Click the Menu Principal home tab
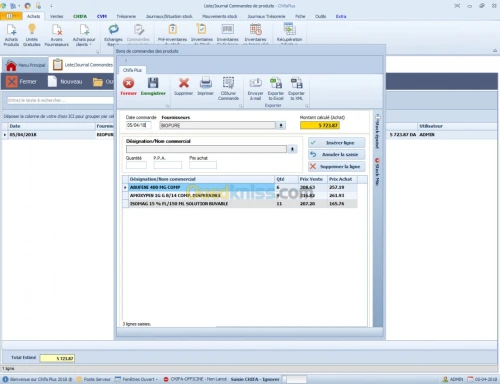Image resolution: width=500 pixels, height=384 pixels. tap(26, 65)
